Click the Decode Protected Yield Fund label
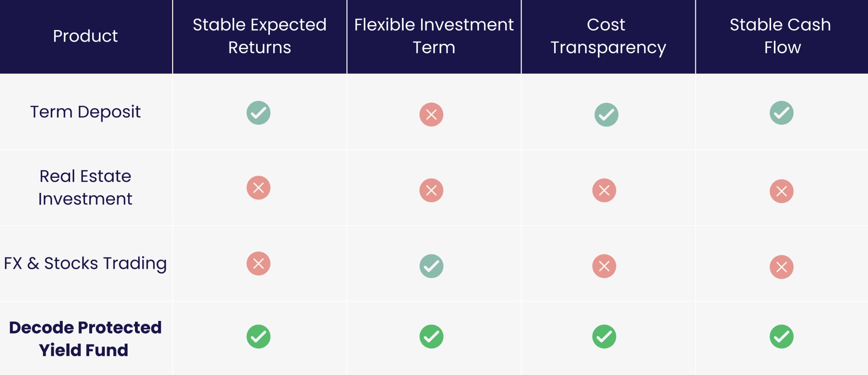The height and width of the screenshot is (375, 868). point(85,339)
